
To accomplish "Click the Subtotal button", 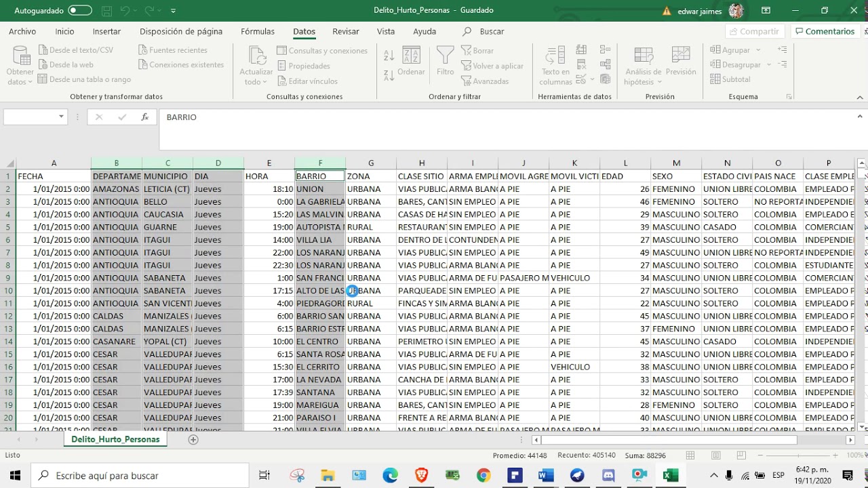I will [x=730, y=79].
